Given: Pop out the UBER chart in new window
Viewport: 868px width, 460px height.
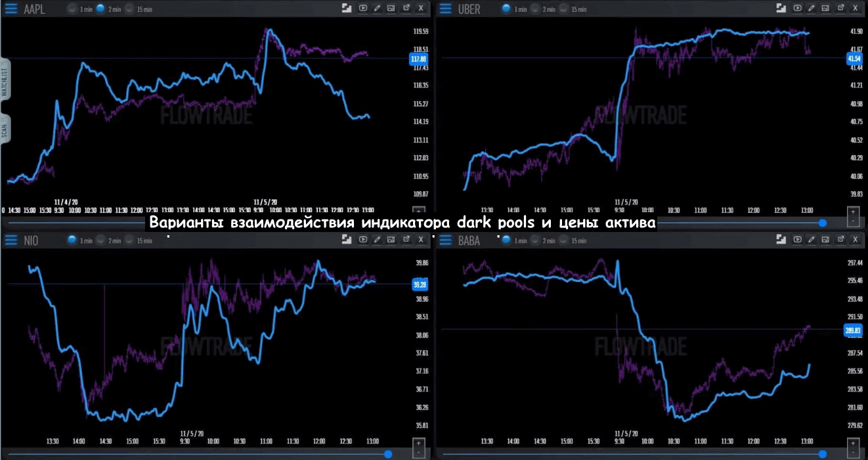Looking at the screenshot, I should [840, 9].
